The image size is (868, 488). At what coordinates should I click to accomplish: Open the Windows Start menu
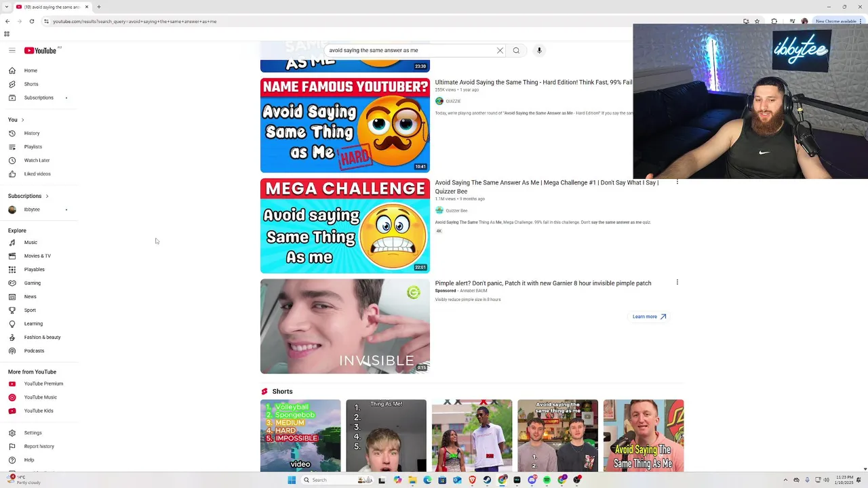(292, 480)
